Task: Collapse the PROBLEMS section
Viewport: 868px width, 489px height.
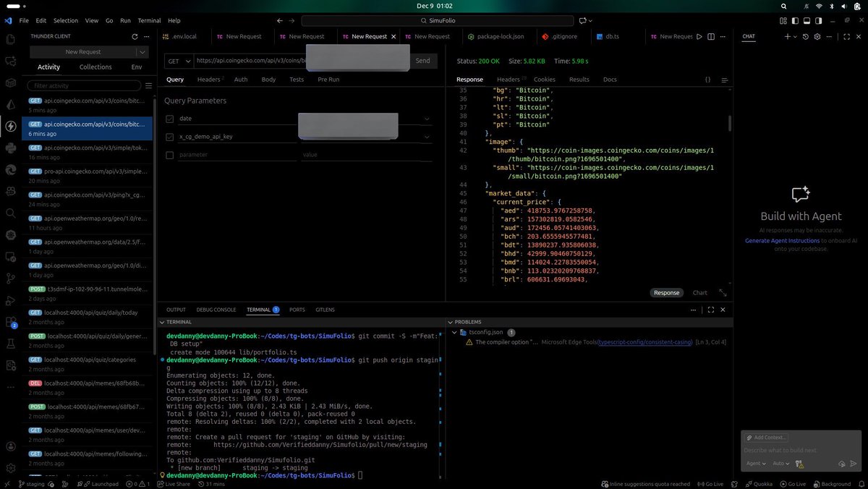Action: tap(450, 322)
